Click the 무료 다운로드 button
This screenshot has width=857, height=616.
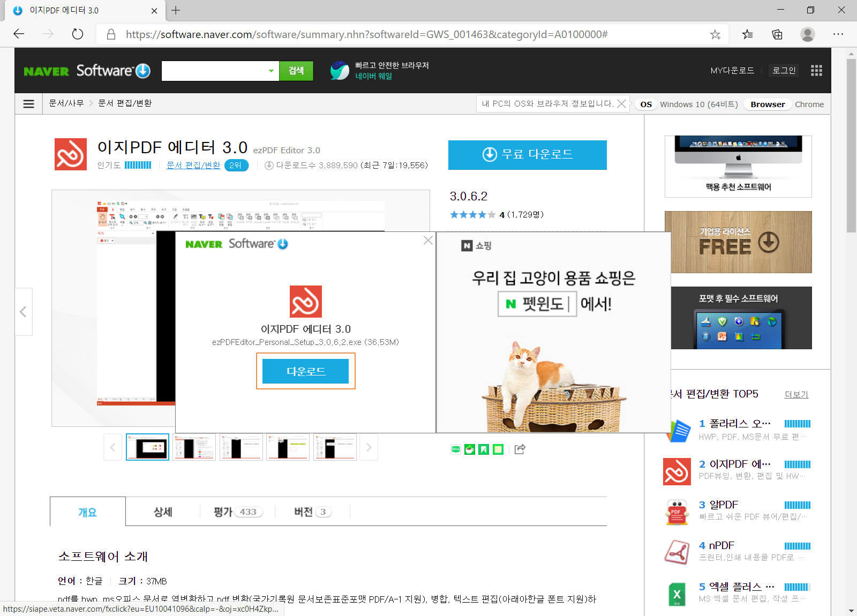tap(528, 155)
